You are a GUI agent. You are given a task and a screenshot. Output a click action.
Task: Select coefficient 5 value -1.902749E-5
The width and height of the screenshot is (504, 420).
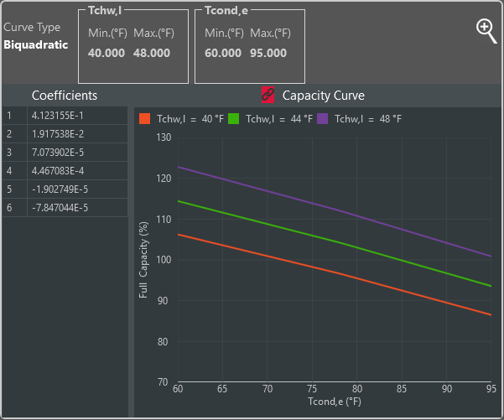tap(59, 189)
